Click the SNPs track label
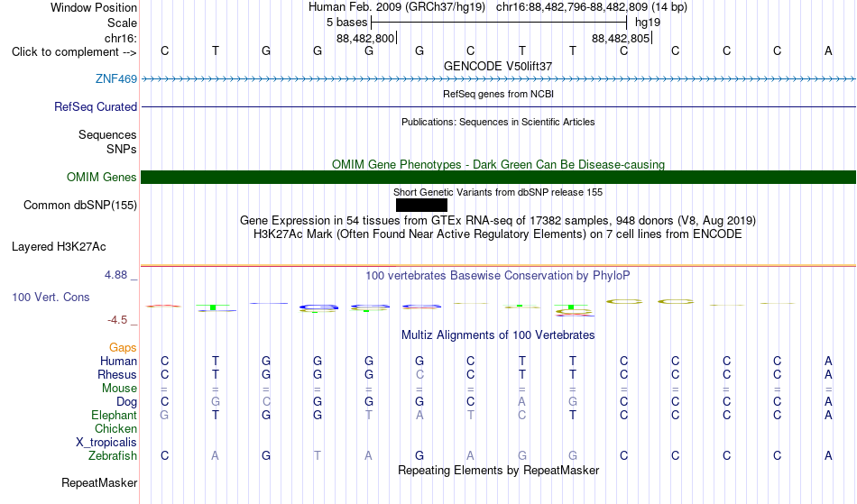Screen dimensions: 857x504 point(122,149)
